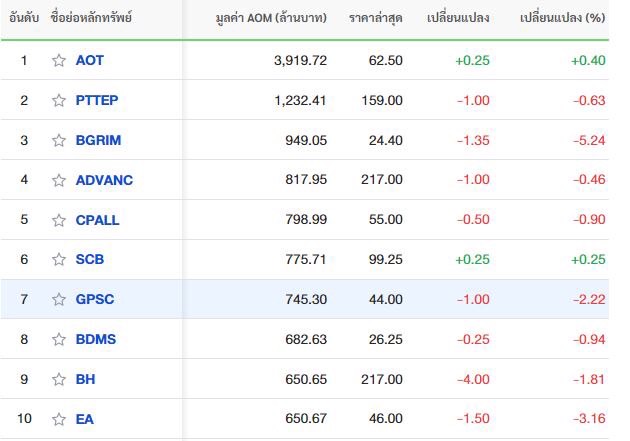
Task: Star the BDMS security
Action: click(x=59, y=339)
